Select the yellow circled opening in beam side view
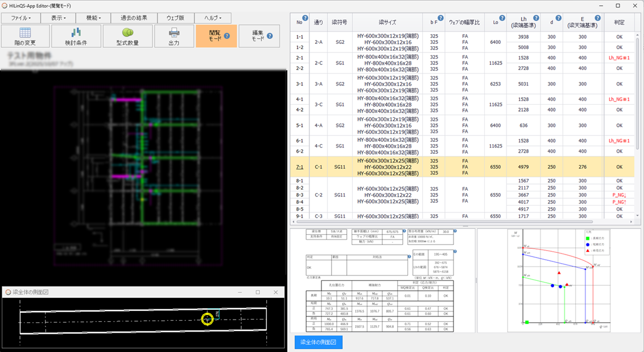 [x=208, y=319]
